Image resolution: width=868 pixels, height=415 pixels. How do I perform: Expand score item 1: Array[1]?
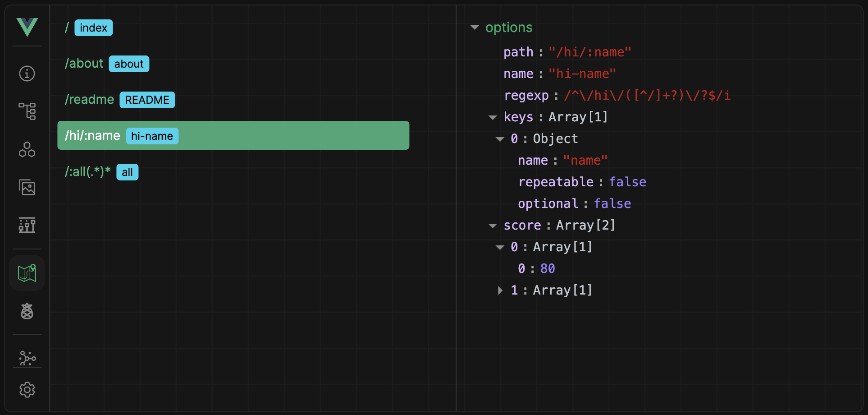500,290
